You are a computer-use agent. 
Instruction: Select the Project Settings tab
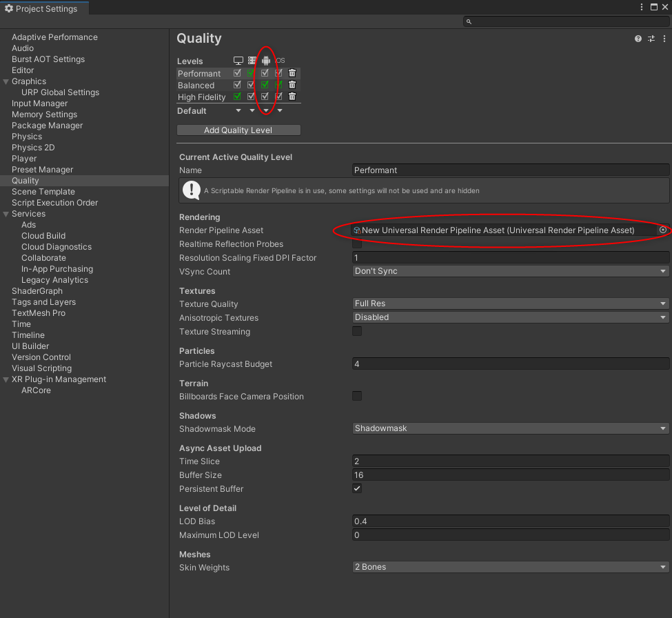(45, 8)
